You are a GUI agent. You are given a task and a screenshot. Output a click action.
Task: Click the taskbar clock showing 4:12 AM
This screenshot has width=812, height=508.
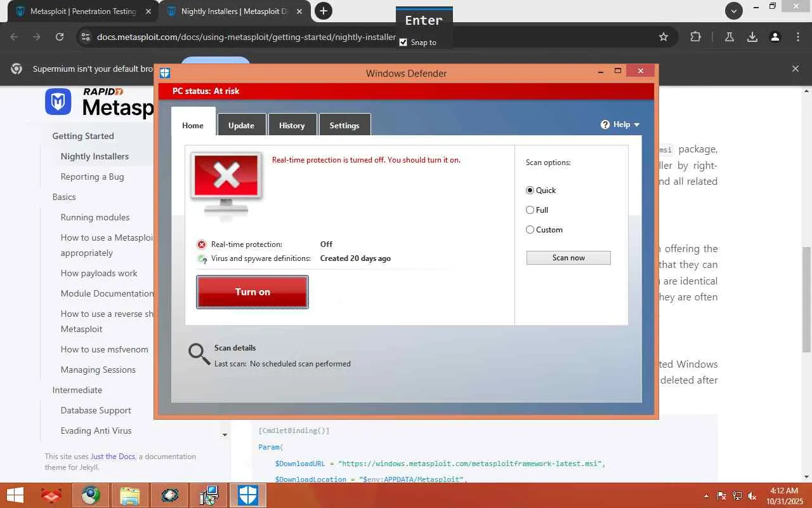(x=783, y=496)
